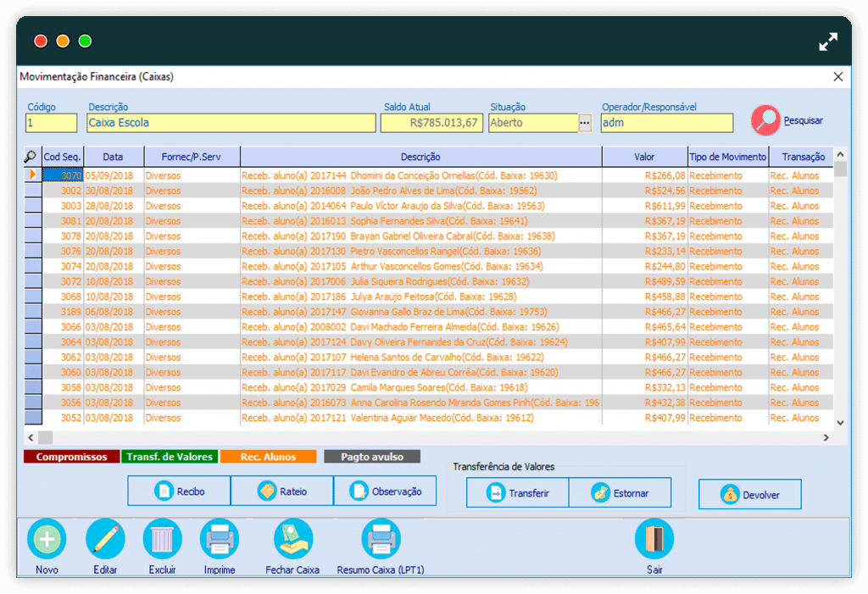Click the orange window minimize dot

click(x=63, y=41)
